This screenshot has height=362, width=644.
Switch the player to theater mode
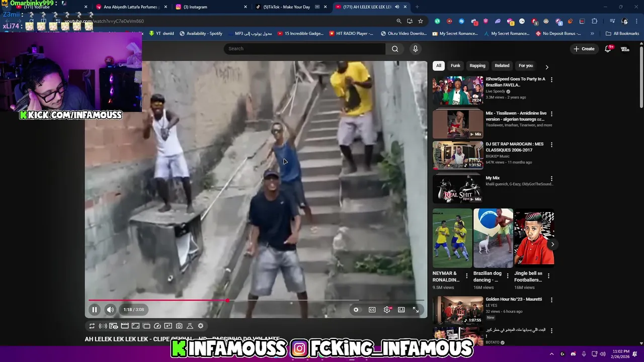point(401,310)
